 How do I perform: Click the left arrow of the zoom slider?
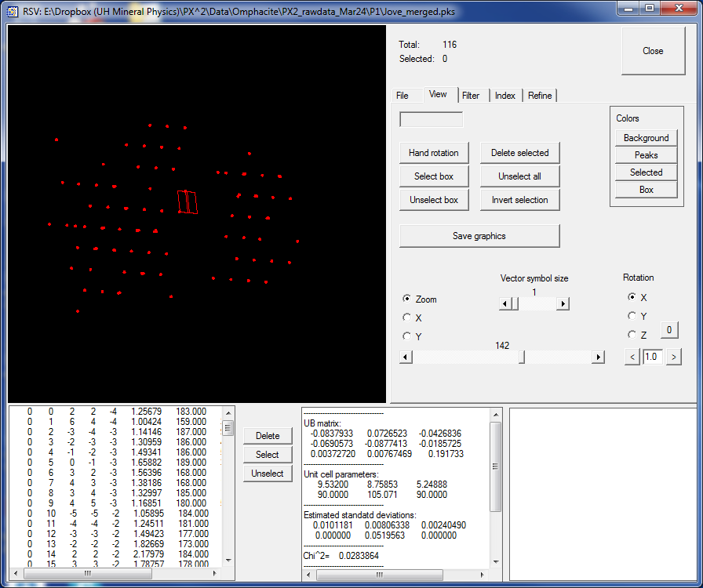[x=406, y=358]
